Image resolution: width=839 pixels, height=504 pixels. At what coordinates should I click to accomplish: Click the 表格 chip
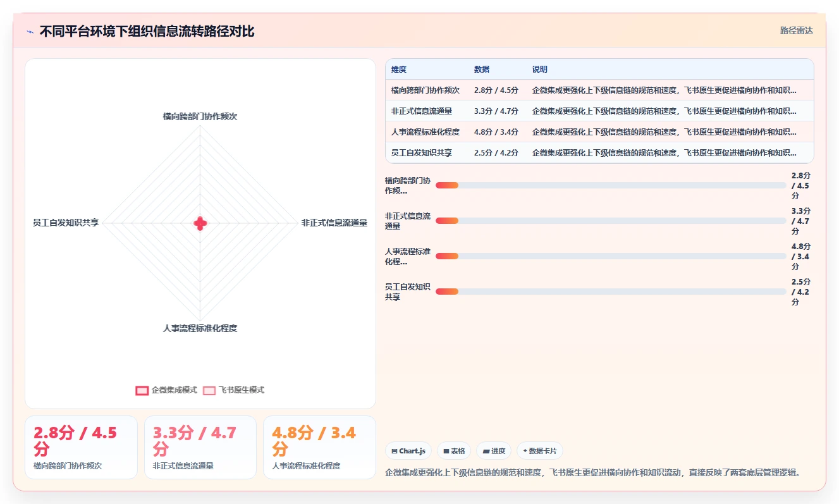pos(454,451)
